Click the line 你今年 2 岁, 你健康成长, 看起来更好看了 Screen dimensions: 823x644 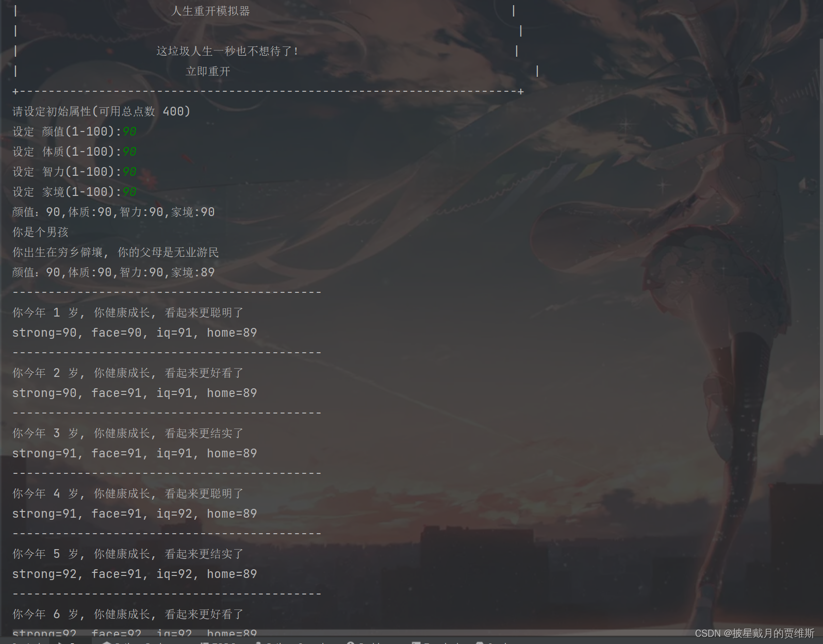(128, 373)
